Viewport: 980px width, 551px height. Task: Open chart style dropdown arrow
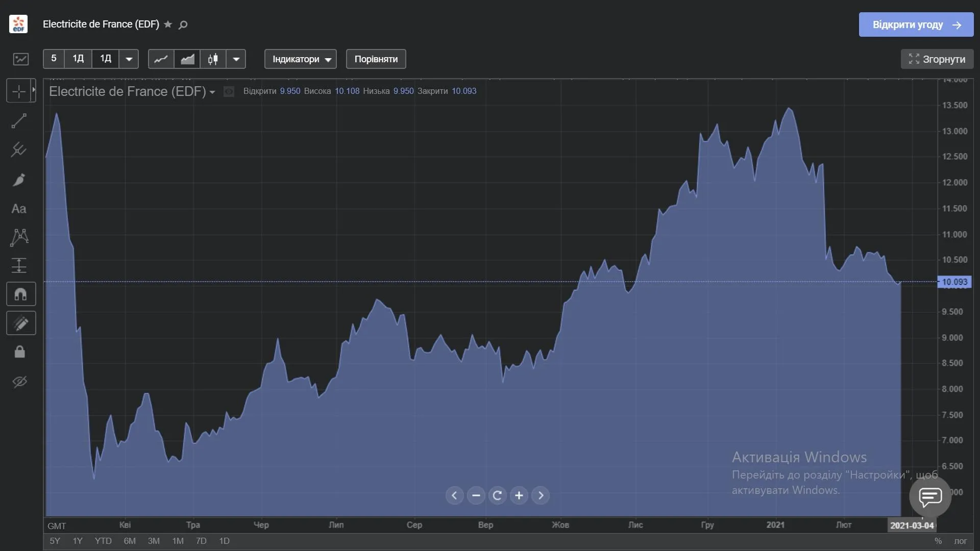pos(236,59)
